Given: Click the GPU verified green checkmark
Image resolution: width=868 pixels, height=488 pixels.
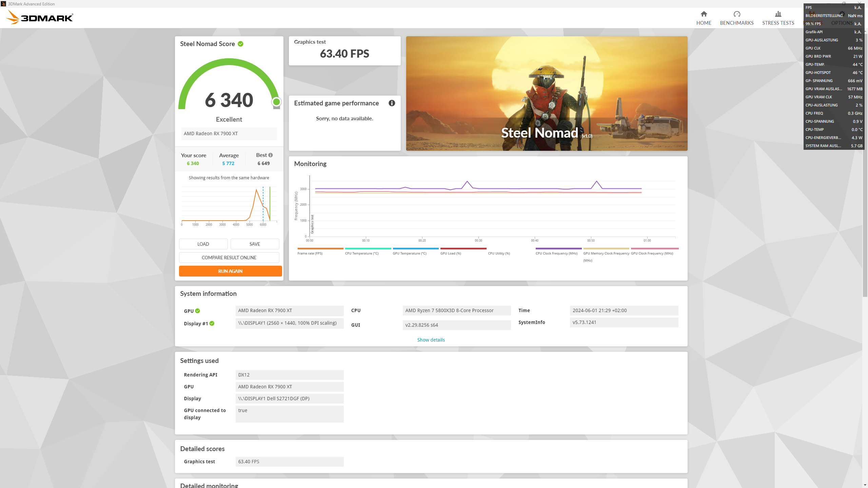Looking at the screenshot, I should [x=198, y=311].
